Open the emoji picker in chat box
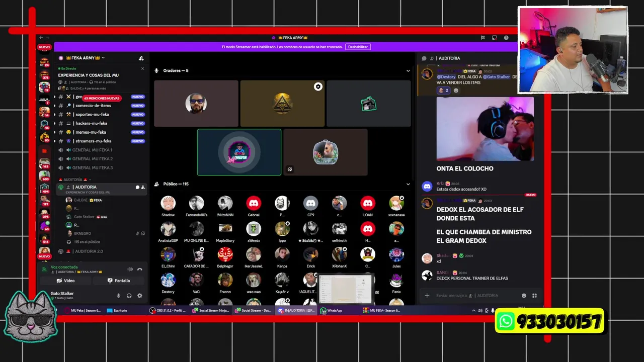 [524, 296]
